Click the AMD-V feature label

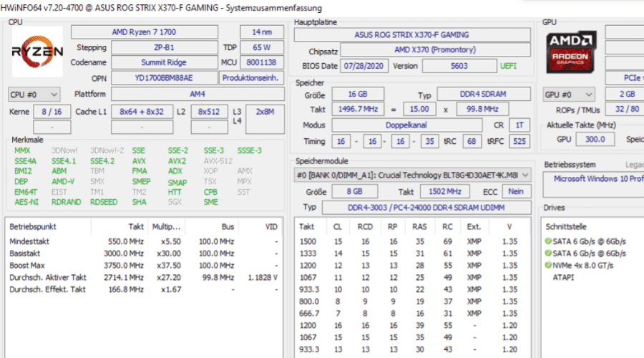pyautogui.click(x=63, y=182)
